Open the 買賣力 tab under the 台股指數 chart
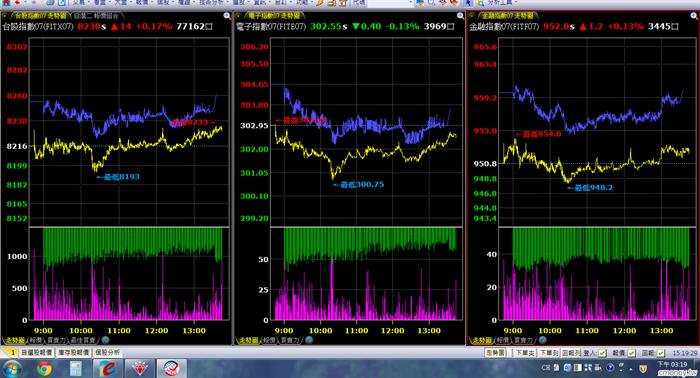 pyautogui.click(x=56, y=340)
